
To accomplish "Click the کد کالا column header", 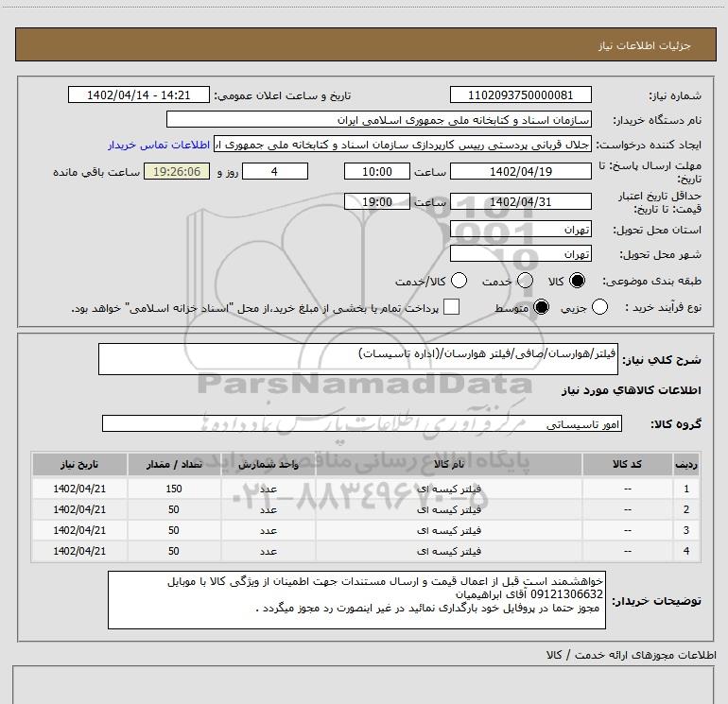I will [627, 464].
